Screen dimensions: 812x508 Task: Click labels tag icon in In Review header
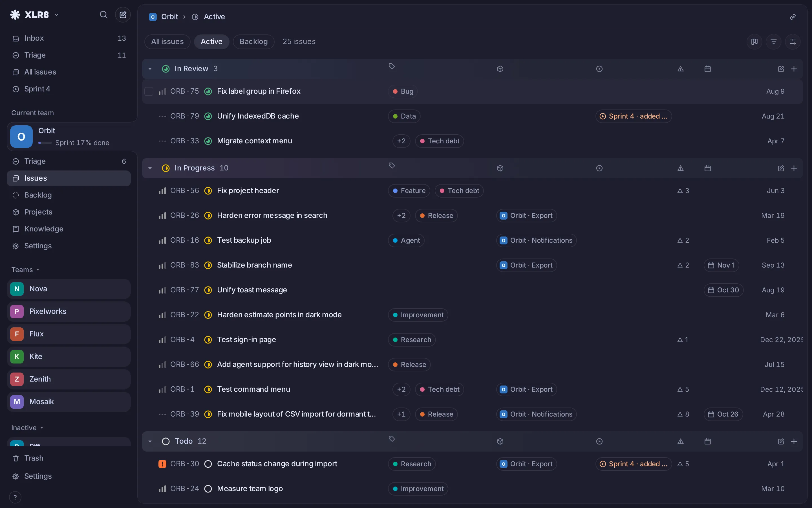[x=392, y=66]
